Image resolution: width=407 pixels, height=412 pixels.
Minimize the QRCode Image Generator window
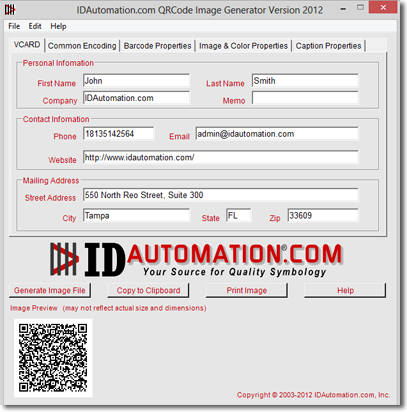click(x=343, y=9)
